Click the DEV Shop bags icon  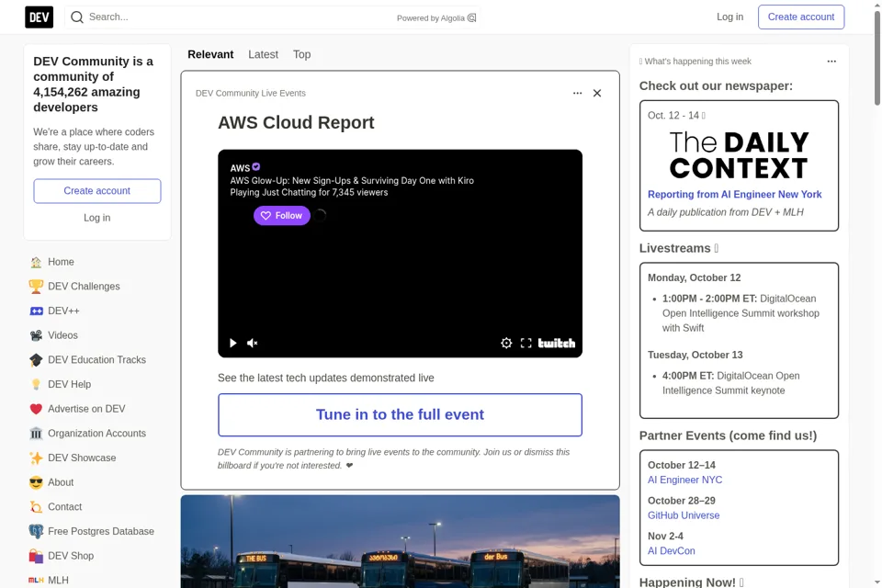coord(36,556)
